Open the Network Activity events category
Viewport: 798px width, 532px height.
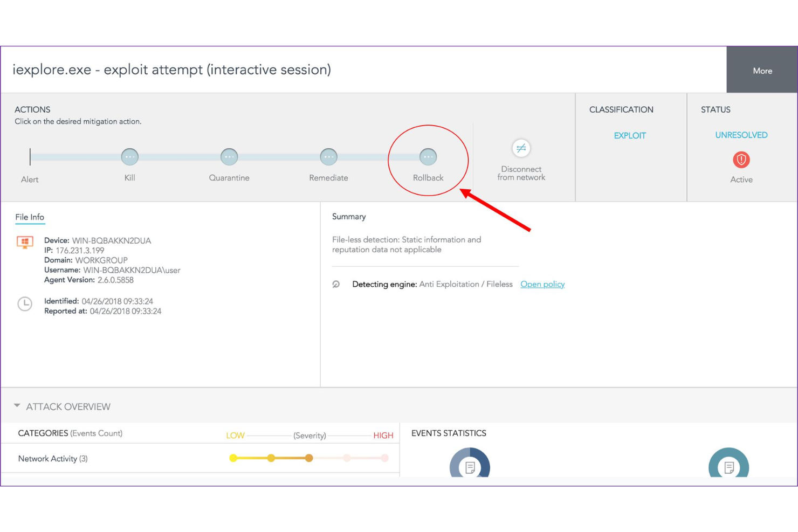[52, 459]
